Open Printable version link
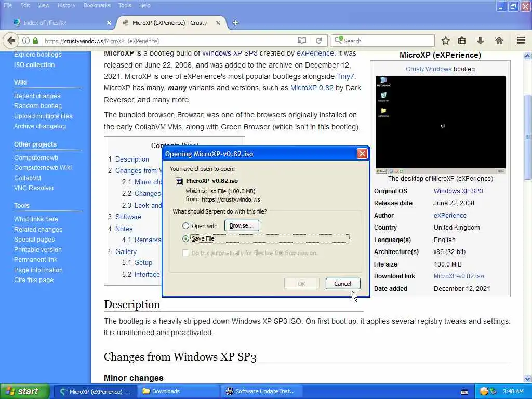The image size is (532, 399). point(37,250)
